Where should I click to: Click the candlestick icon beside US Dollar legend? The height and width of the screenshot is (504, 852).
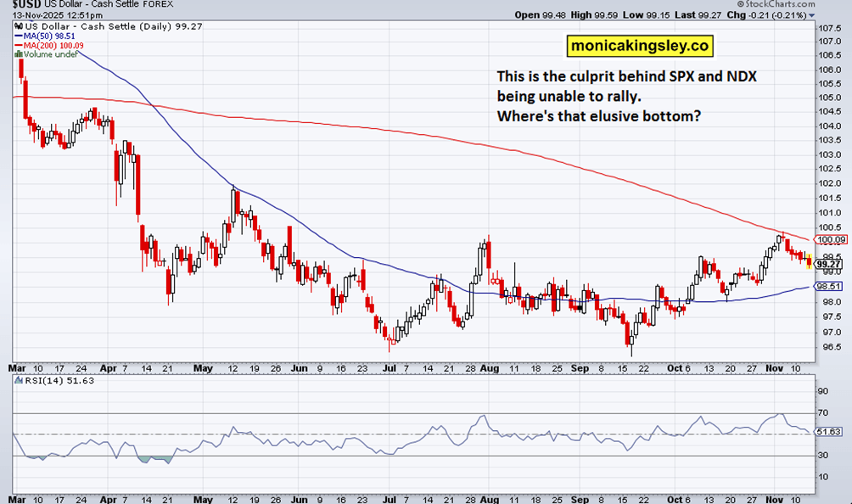click(19, 26)
